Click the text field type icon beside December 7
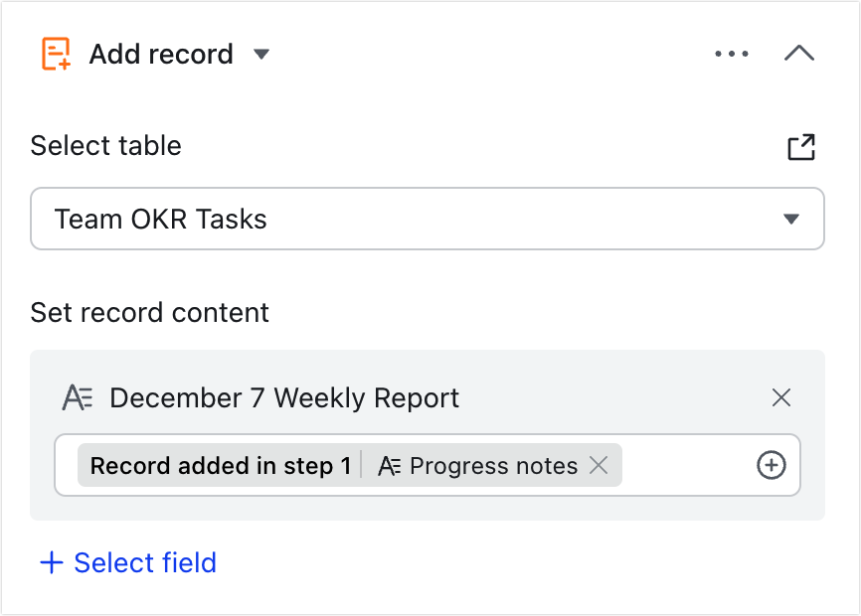This screenshot has width=861, height=616. click(78, 397)
